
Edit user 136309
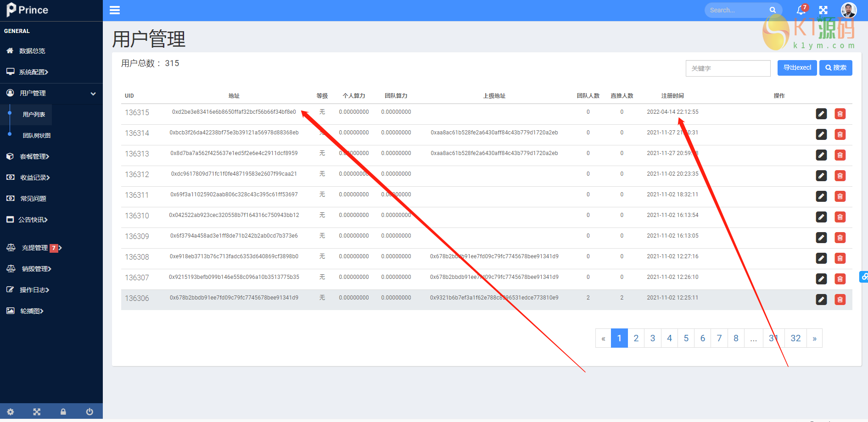click(821, 238)
